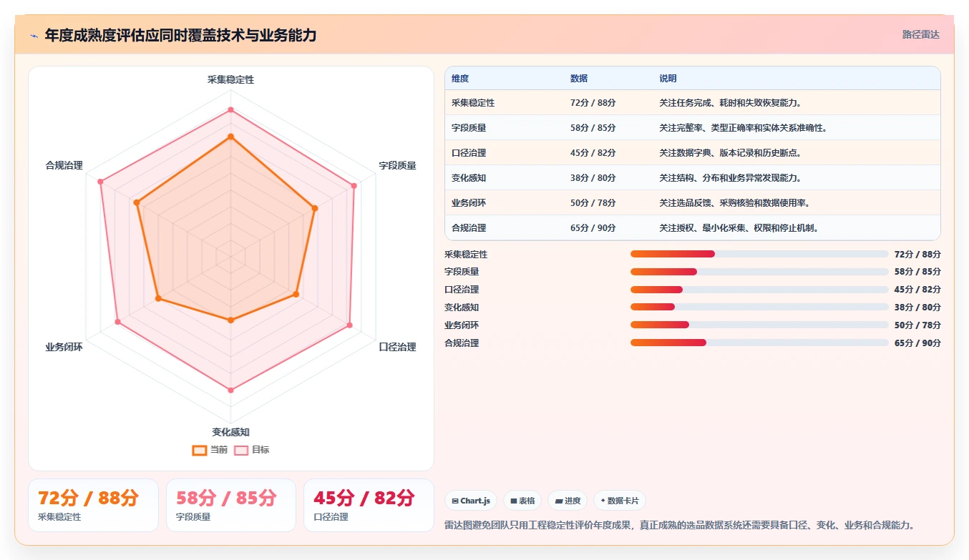
Task: Select the 数据卡片 tag
Action: tap(620, 501)
